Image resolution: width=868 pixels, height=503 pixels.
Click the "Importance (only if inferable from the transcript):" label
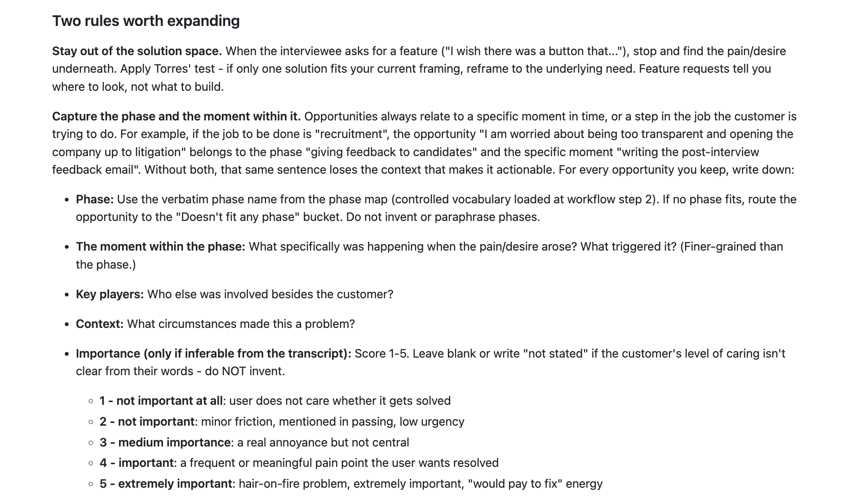[214, 353]
